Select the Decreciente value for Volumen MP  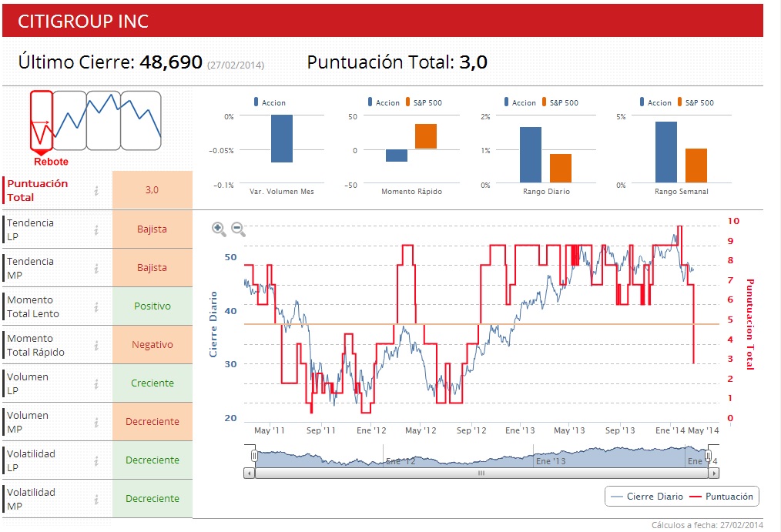[153, 421]
